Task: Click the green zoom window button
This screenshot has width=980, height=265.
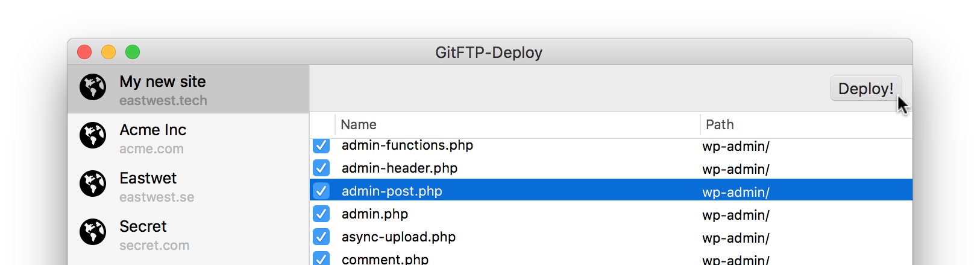Action: pos(133,53)
